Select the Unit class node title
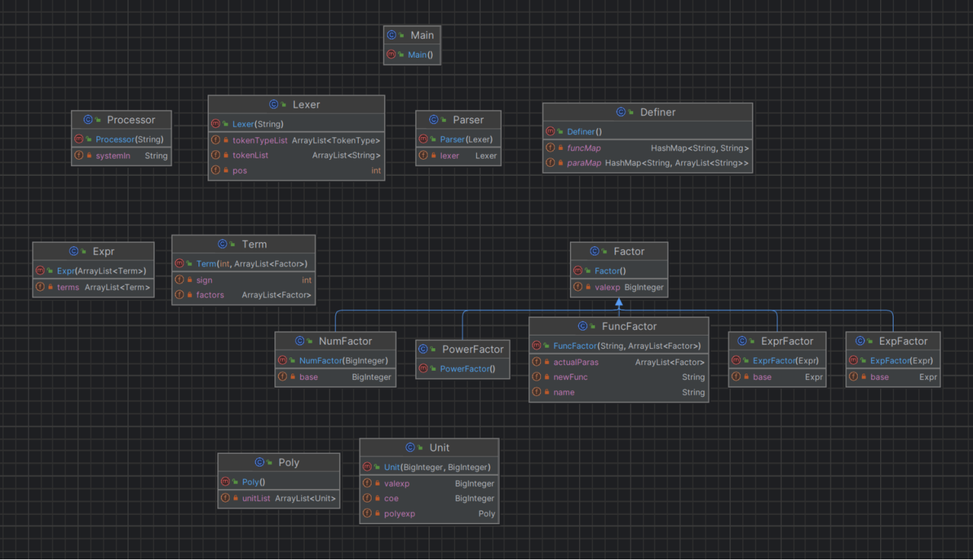Viewport: 973px width, 560px height. 439,448
